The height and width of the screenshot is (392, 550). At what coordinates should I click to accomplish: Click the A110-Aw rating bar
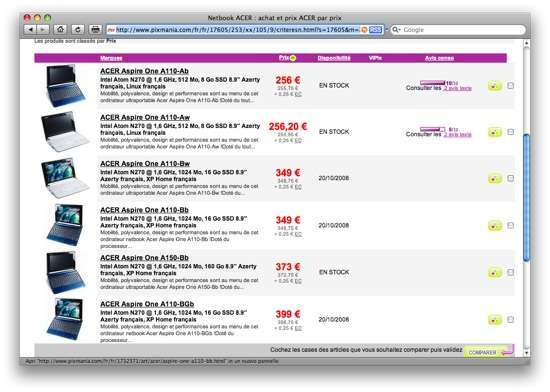432,129
